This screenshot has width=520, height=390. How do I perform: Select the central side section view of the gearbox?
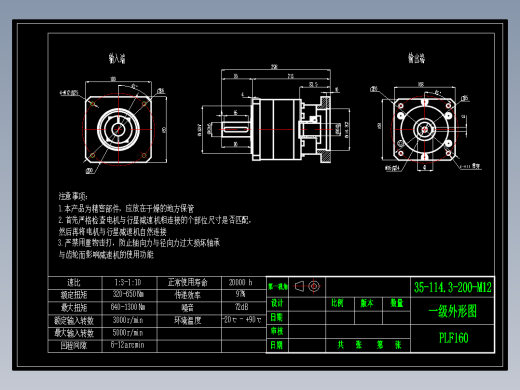tap(276, 129)
